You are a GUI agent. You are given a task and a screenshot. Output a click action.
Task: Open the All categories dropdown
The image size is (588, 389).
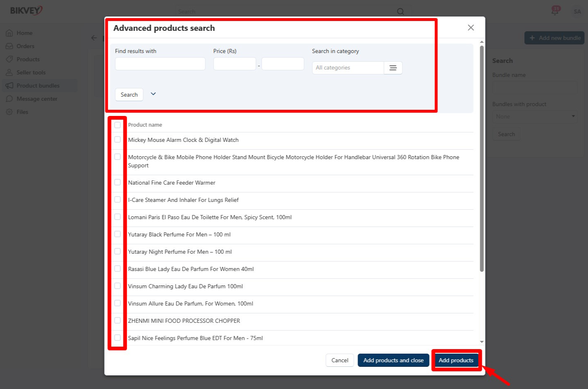pyautogui.click(x=348, y=68)
